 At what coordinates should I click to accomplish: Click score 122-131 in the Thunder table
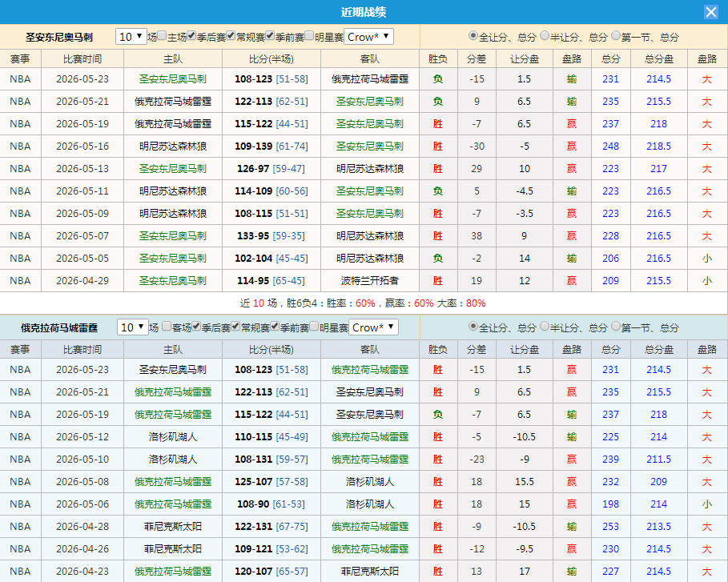[x=254, y=526]
